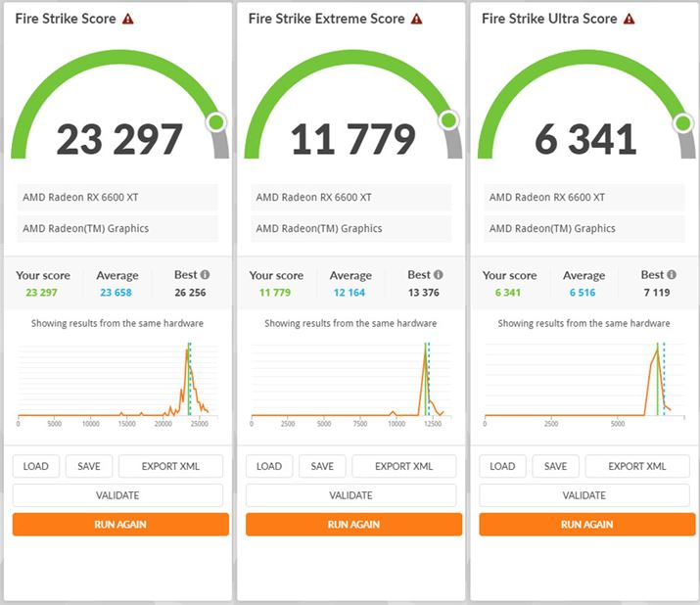Run the Fire Strike Ultra benchmark again
This screenshot has width=700, height=605.
(586, 524)
